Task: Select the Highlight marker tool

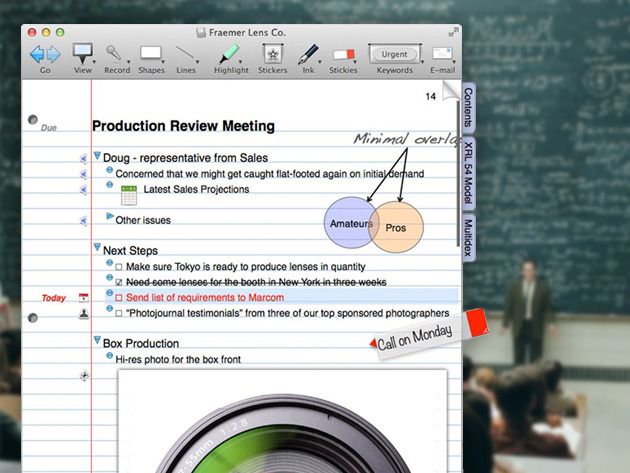Action: coord(229,54)
